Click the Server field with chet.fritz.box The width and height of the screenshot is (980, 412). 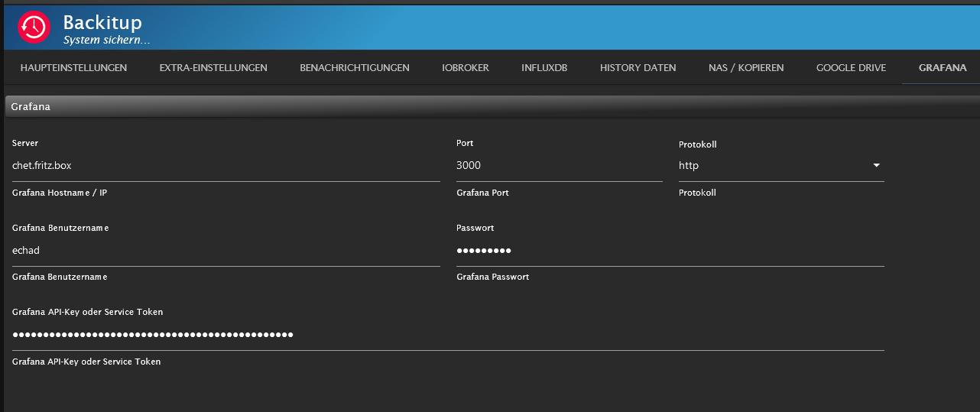[x=226, y=165]
